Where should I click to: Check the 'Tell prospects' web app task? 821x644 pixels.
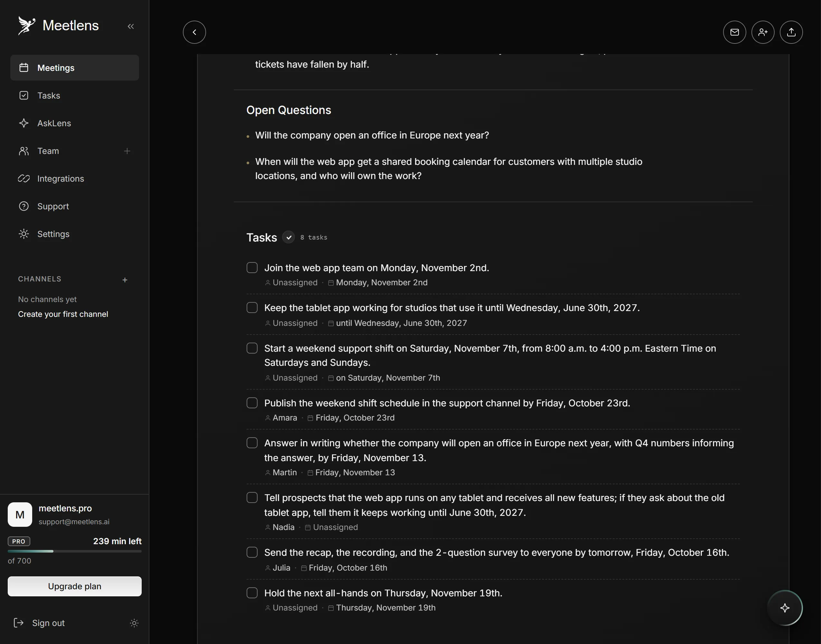pos(252,498)
